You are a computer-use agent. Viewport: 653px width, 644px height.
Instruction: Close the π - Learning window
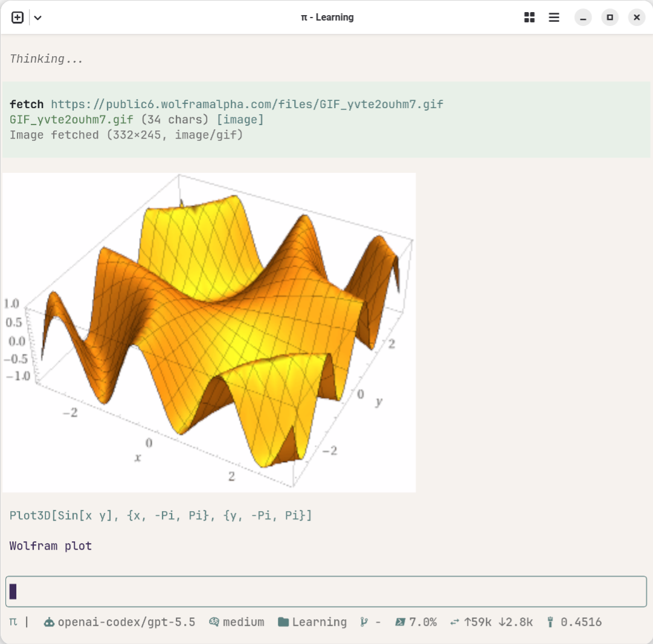pyautogui.click(x=637, y=18)
